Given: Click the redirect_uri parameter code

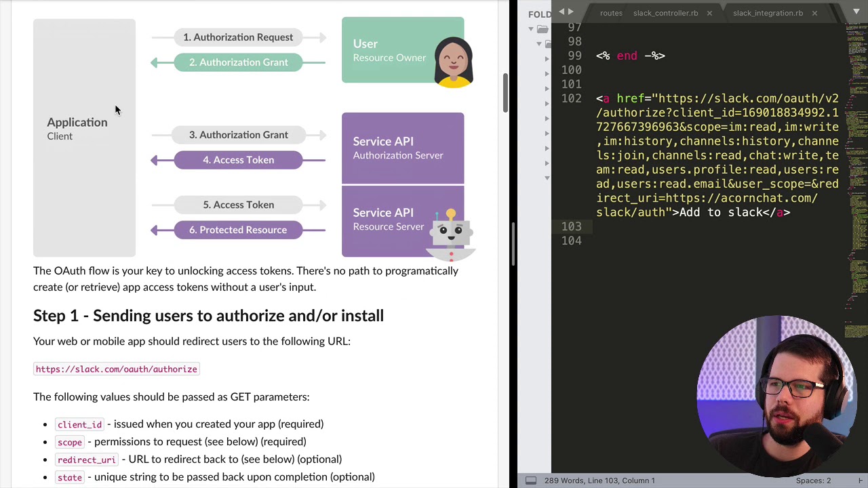Looking at the screenshot, I should 87,460.
